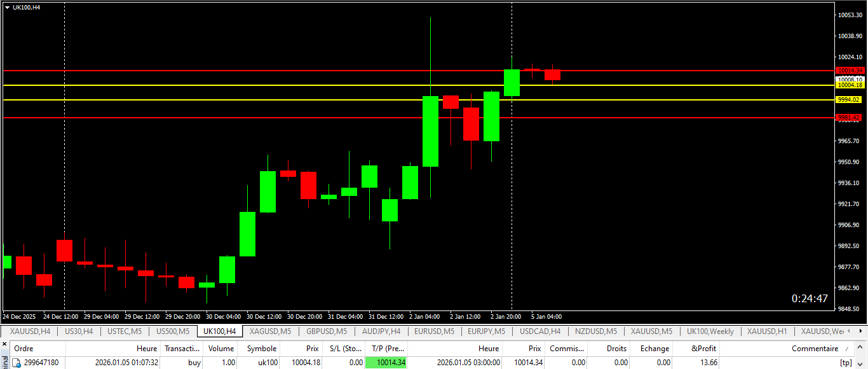Click the yellow 9994.02 price label
This screenshot has height=369, width=868.
pos(849,99)
